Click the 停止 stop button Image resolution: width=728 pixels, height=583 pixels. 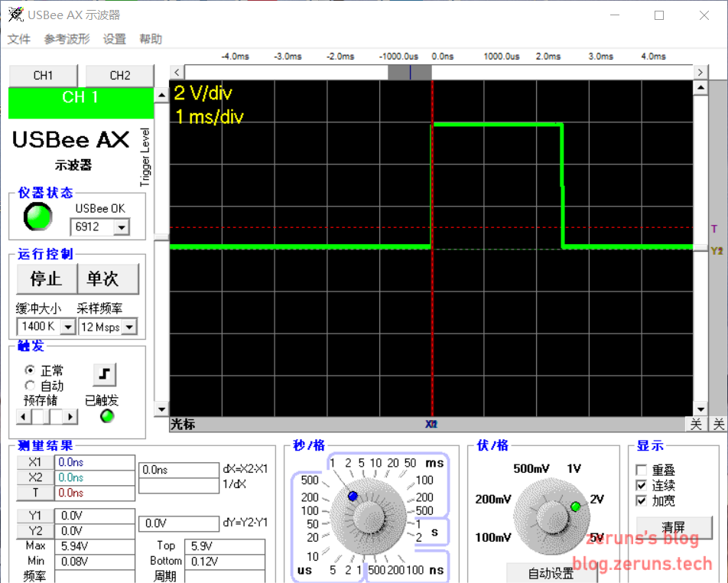click(47, 278)
